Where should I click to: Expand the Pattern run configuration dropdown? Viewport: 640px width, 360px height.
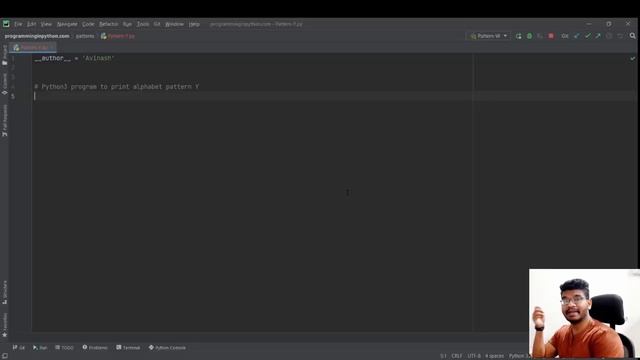click(x=489, y=36)
